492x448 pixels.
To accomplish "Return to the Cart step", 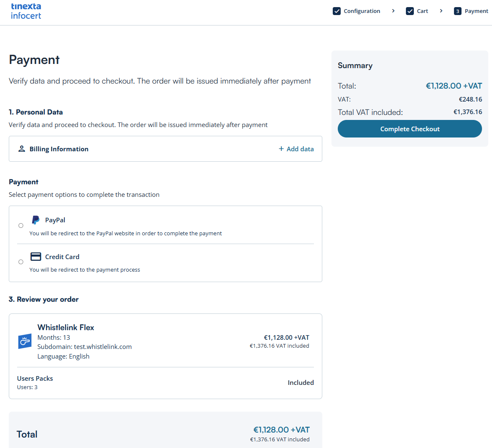I will pyautogui.click(x=422, y=11).
